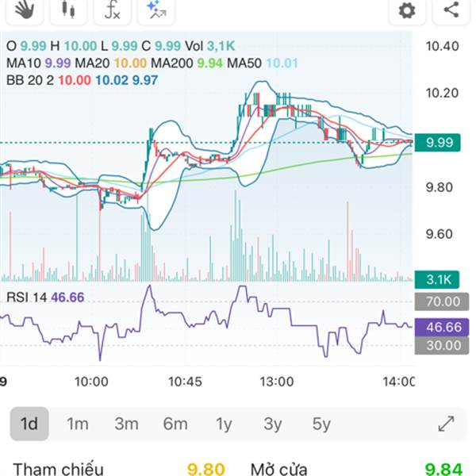Click the 10:00 time axis label

click(x=91, y=382)
